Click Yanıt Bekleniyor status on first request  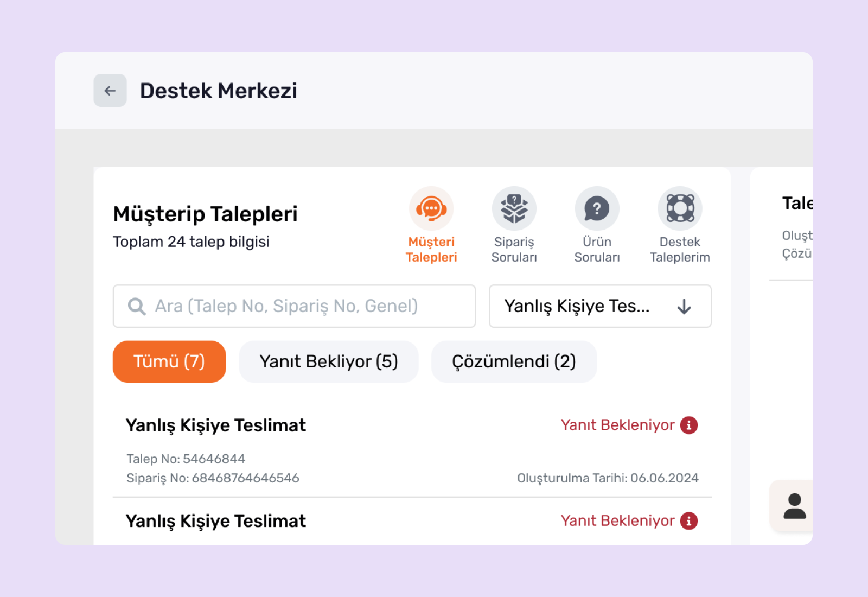618,425
